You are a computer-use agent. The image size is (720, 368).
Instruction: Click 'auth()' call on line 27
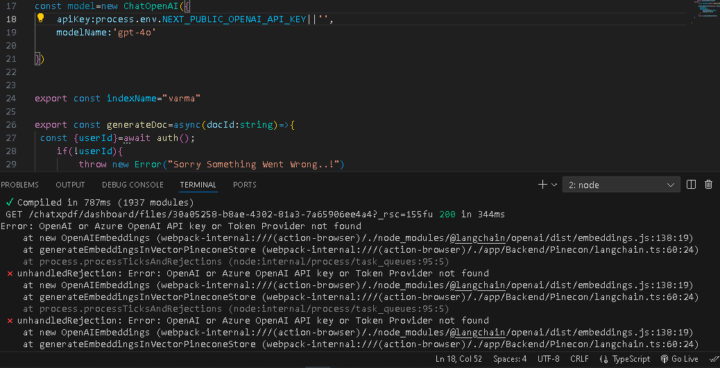pyautogui.click(x=173, y=138)
